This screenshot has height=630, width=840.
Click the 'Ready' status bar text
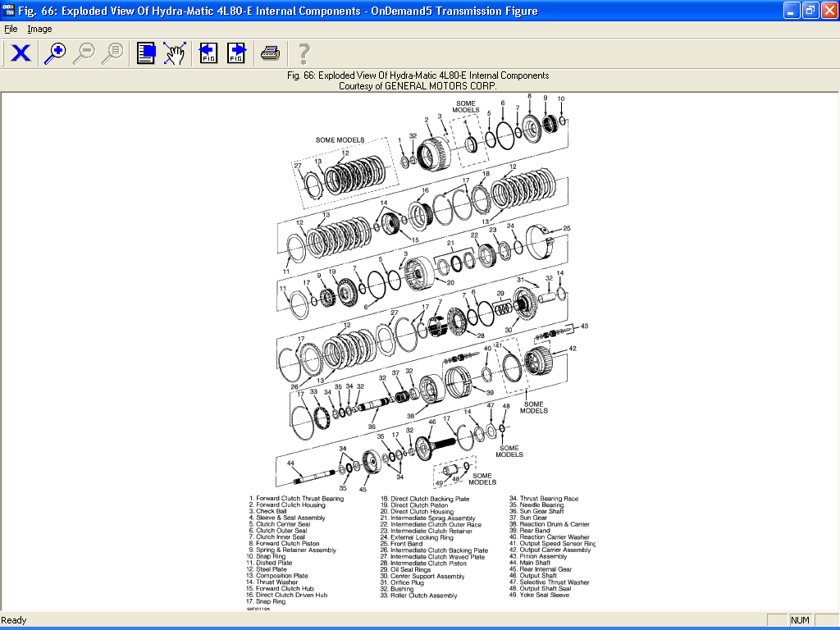pos(14,620)
